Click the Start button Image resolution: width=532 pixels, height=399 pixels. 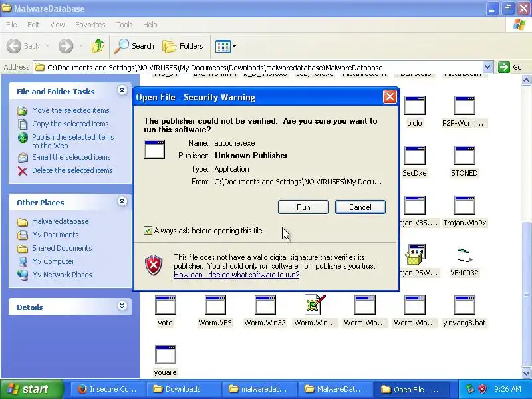tap(32, 389)
